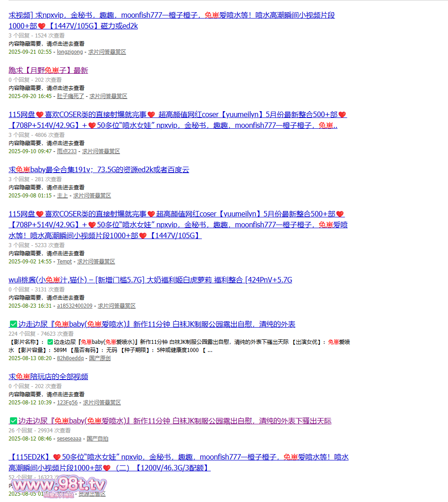This screenshot has width=448, height=502.
Task: Open the thread 求兔崽陪玩店的全部视频
Action: tap(48, 376)
